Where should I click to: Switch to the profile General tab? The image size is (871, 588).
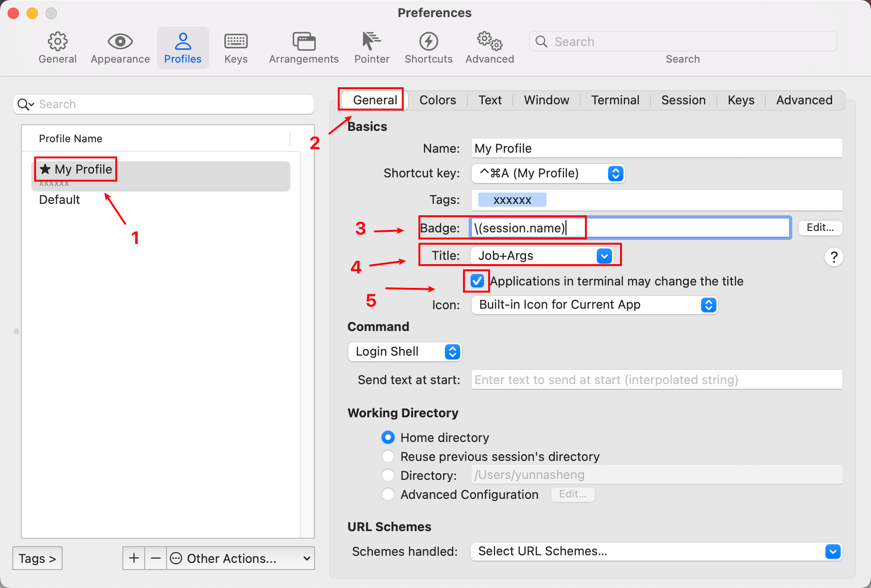click(x=375, y=100)
